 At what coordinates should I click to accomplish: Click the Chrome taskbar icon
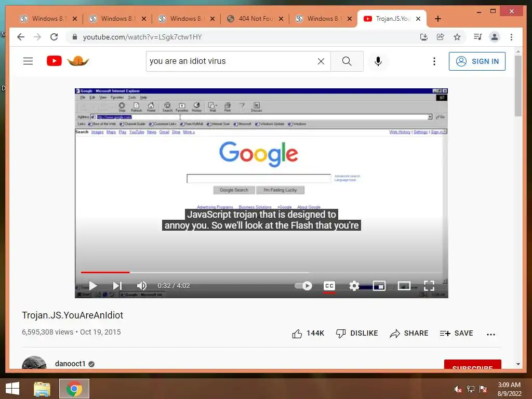(74, 389)
